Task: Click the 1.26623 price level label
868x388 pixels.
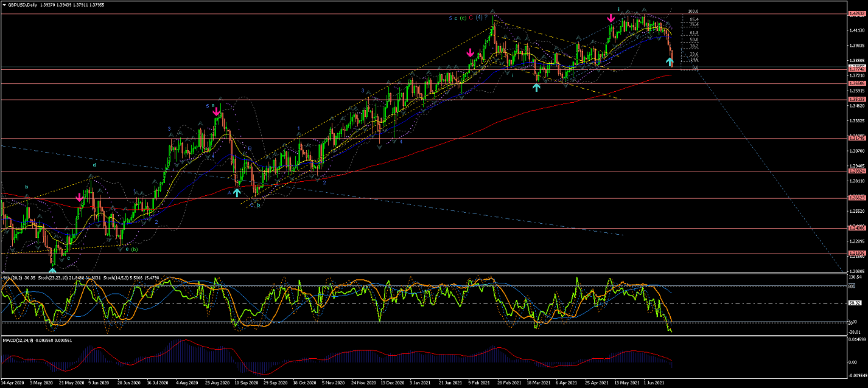Action: 856,198
